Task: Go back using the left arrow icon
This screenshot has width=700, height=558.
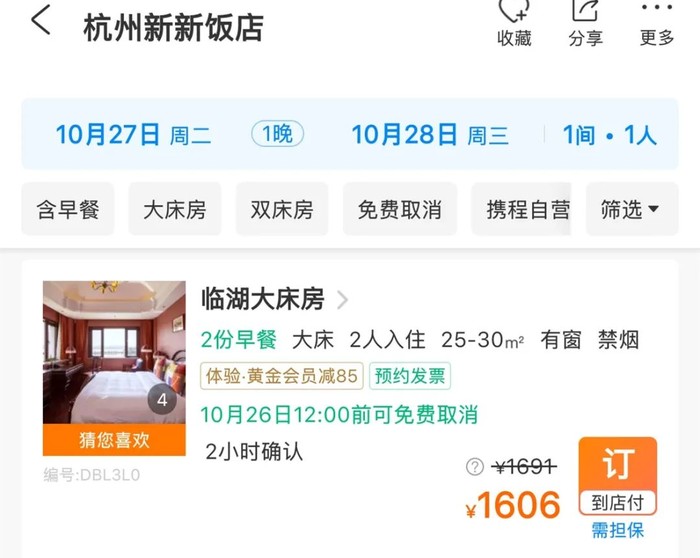Action: click(x=41, y=21)
